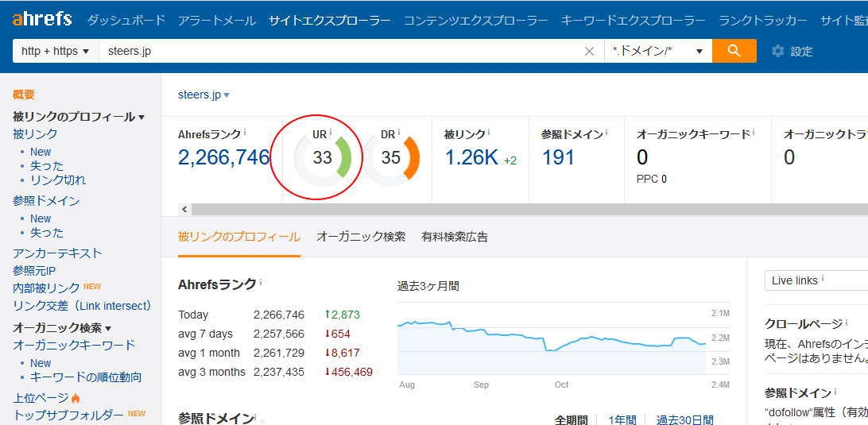Image resolution: width=868 pixels, height=425 pixels.
Task: Select the 1年間 time range
Action: [x=622, y=419]
